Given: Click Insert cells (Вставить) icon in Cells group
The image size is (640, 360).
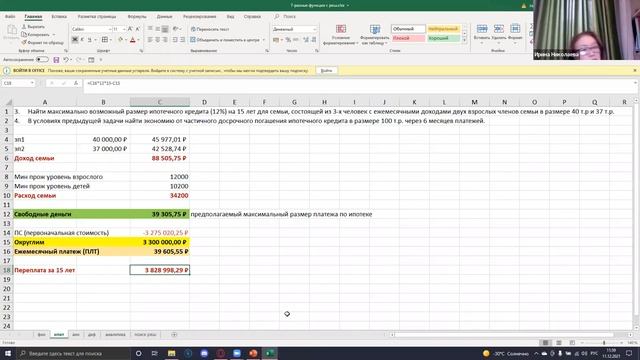Looking at the screenshot, I should point(482,29).
